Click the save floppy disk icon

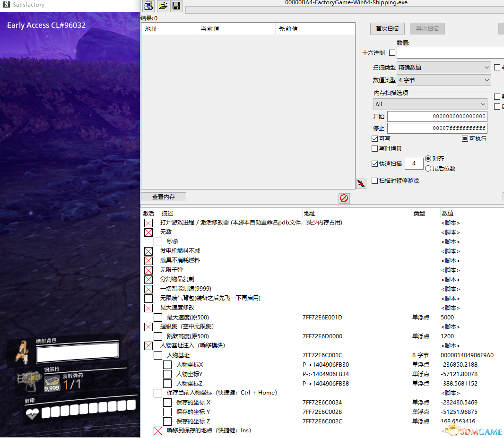pos(176,6)
